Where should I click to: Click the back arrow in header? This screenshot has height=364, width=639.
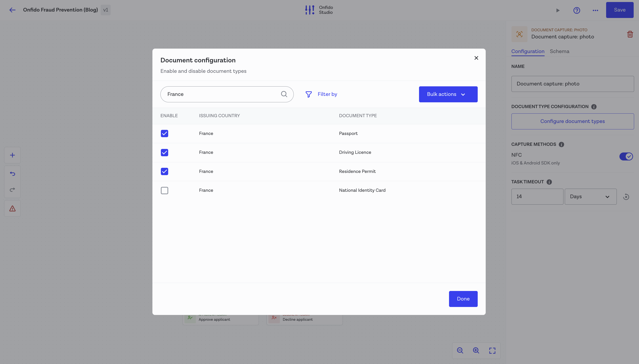(12, 10)
